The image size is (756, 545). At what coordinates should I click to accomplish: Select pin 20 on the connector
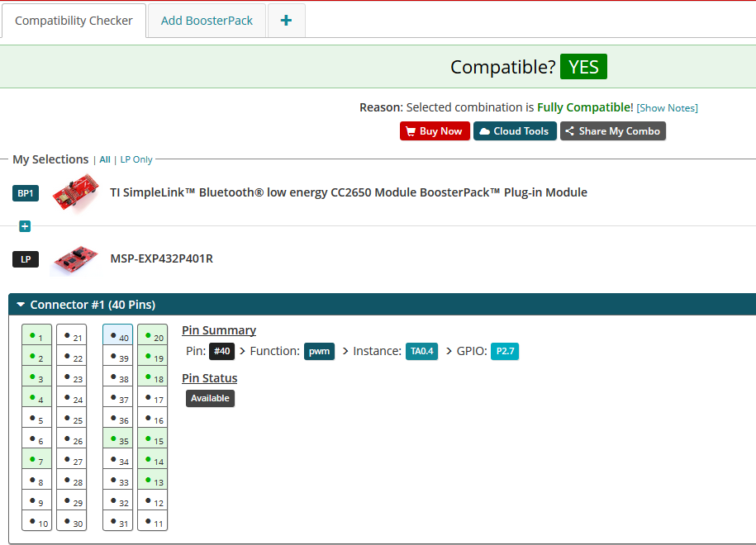pos(152,335)
